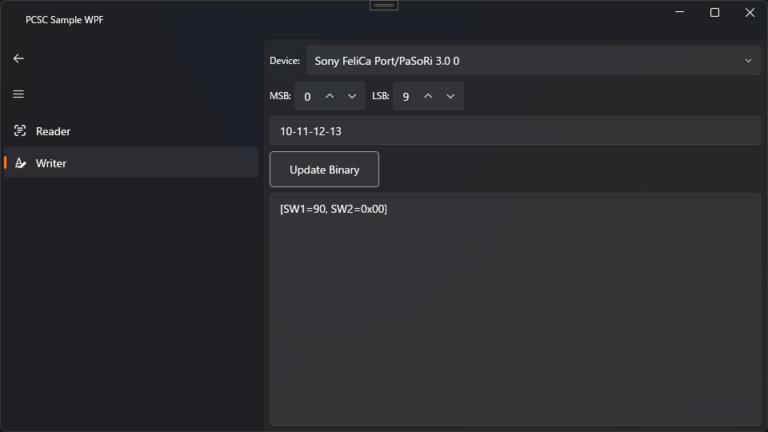
Task: Decrement the LSB value using down arrow
Action: 450,96
